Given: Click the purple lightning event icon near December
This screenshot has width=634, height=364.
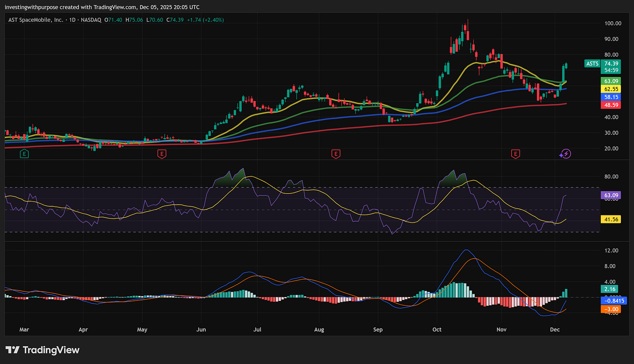Looking at the screenshot, I should point(565,153).
